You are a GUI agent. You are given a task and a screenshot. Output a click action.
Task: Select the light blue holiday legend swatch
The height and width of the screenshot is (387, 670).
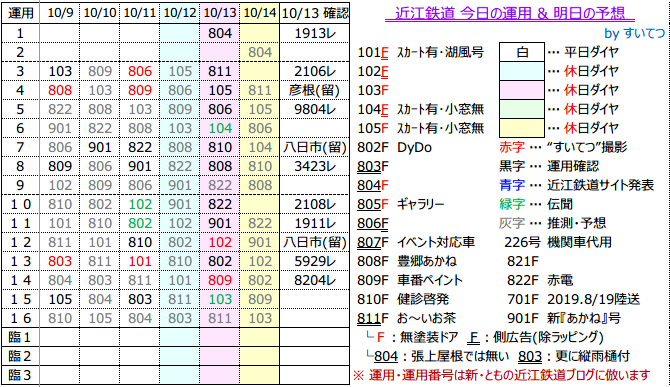point(522,71)
